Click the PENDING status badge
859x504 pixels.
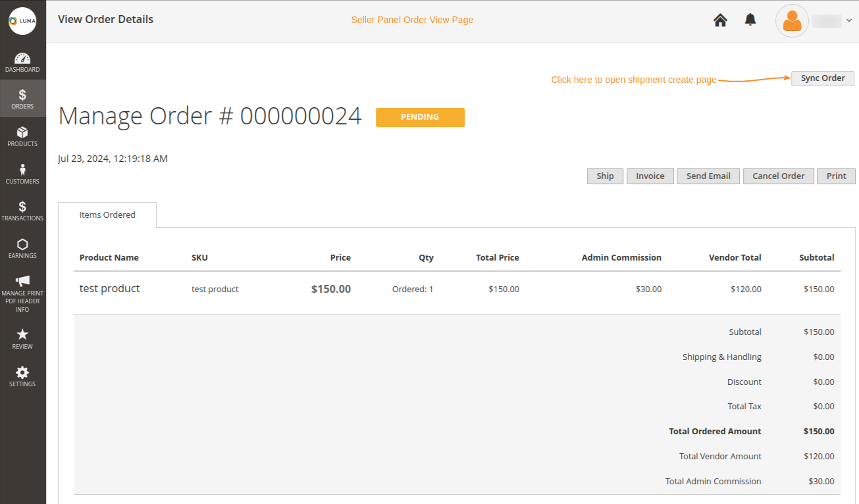[420, 117]
